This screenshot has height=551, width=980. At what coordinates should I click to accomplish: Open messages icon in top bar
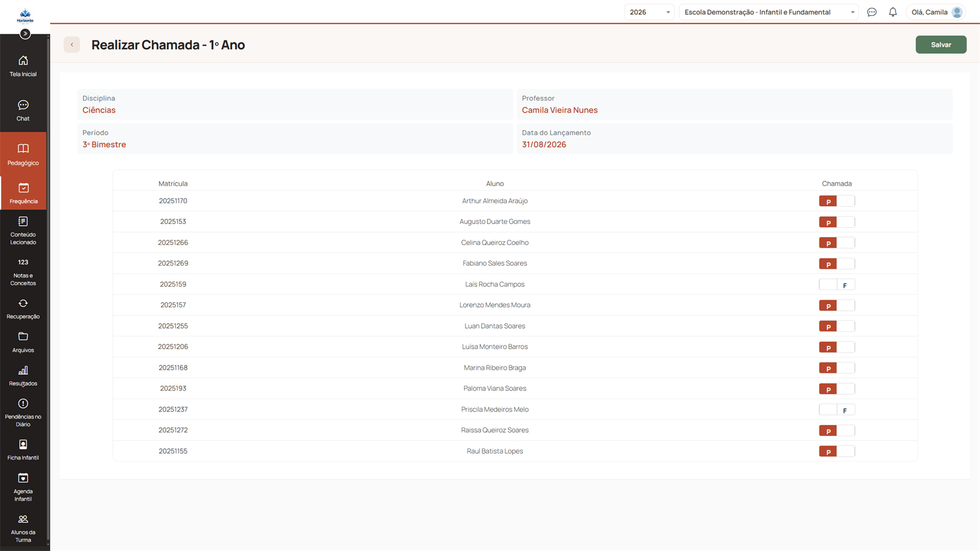[872, 12]
